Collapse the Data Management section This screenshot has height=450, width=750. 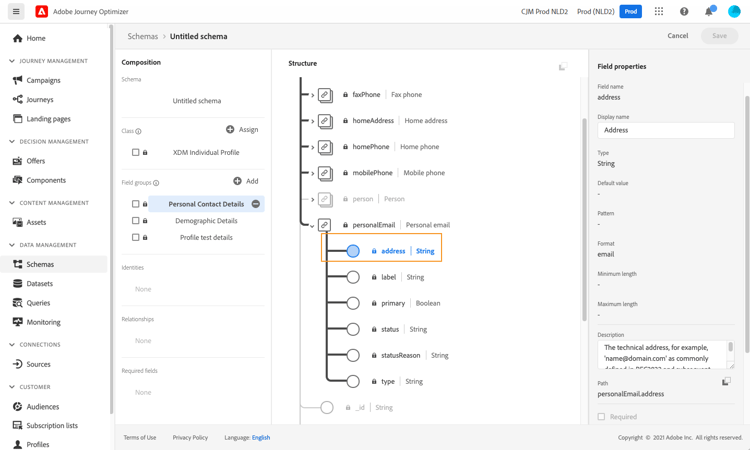click(x=12, y=245)
